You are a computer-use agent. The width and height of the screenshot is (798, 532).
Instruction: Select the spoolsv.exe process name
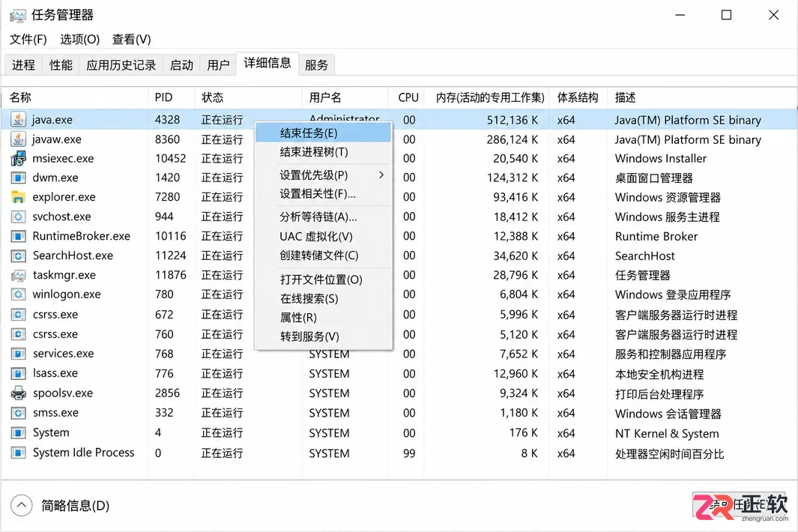63,393
